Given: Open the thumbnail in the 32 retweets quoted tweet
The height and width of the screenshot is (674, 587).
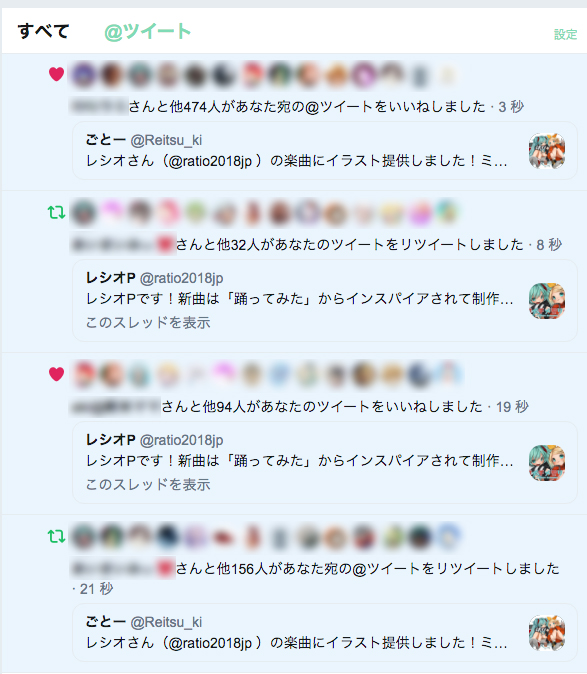Looking at the screenshot, I should pyautogui.click(x=547, y=301).
